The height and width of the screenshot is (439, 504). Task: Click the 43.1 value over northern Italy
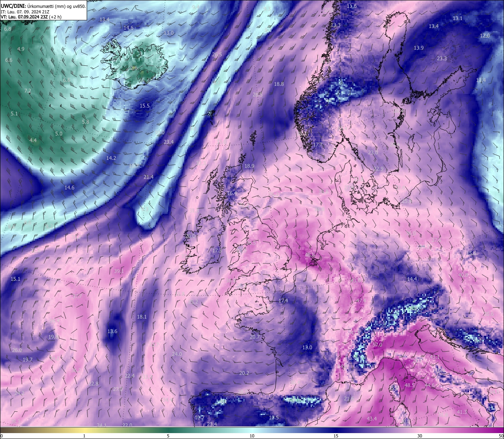click(x=434, y=357)
